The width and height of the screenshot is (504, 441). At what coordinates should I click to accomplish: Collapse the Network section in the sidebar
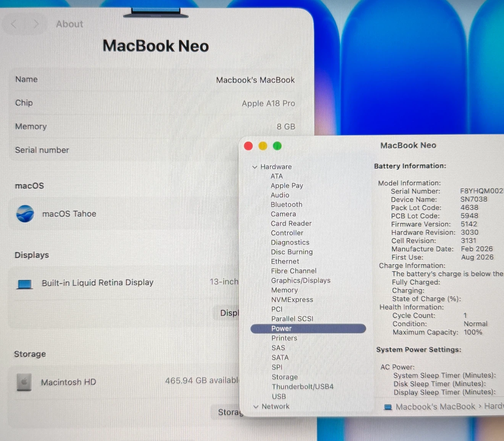(256, 407)
